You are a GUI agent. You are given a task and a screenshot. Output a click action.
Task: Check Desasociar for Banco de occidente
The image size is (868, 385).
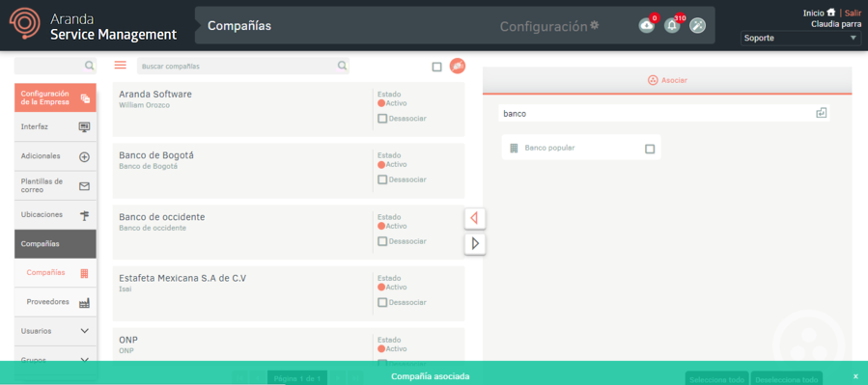click(382, 241)
